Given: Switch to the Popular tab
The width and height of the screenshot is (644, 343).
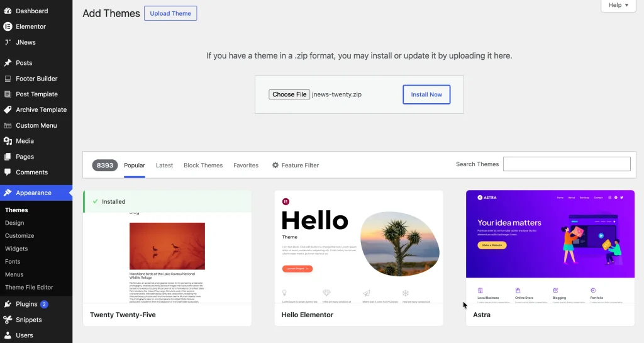Looking at the screenshot, I should point(135,165).
